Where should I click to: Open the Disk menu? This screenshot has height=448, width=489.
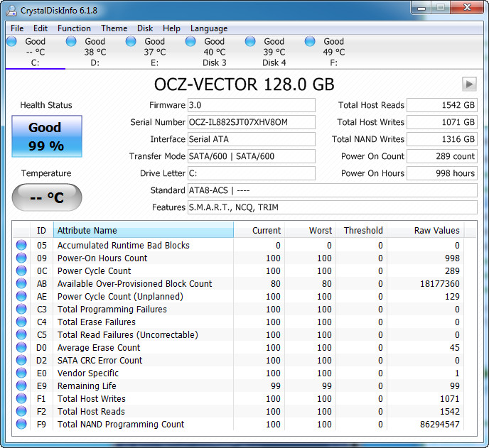point(145,28)
